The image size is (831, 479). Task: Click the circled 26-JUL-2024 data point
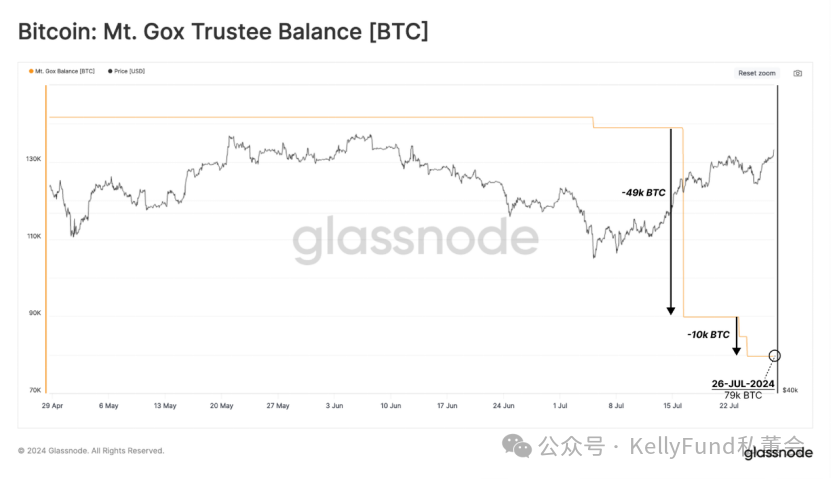point(775,355)
